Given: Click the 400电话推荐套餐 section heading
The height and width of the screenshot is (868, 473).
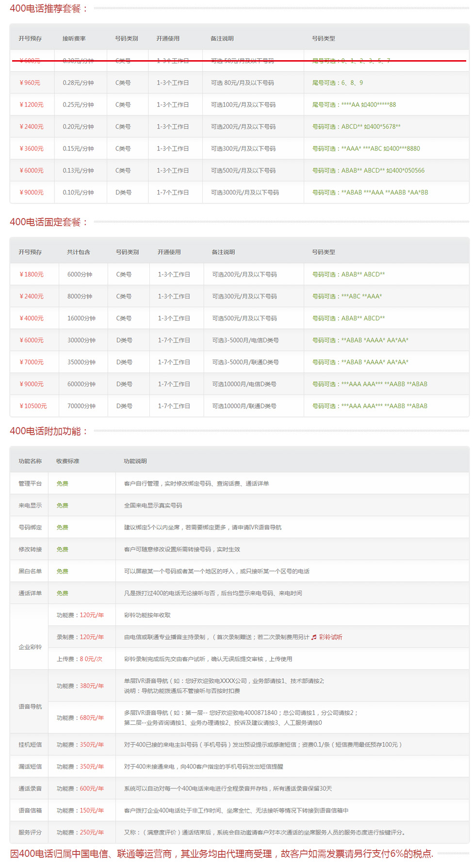Looking at the screenshot, I should click(x=49, y=9).
